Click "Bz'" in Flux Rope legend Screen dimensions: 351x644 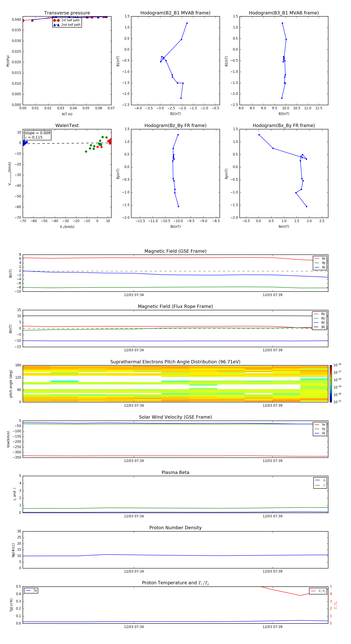tap(323, 323)
